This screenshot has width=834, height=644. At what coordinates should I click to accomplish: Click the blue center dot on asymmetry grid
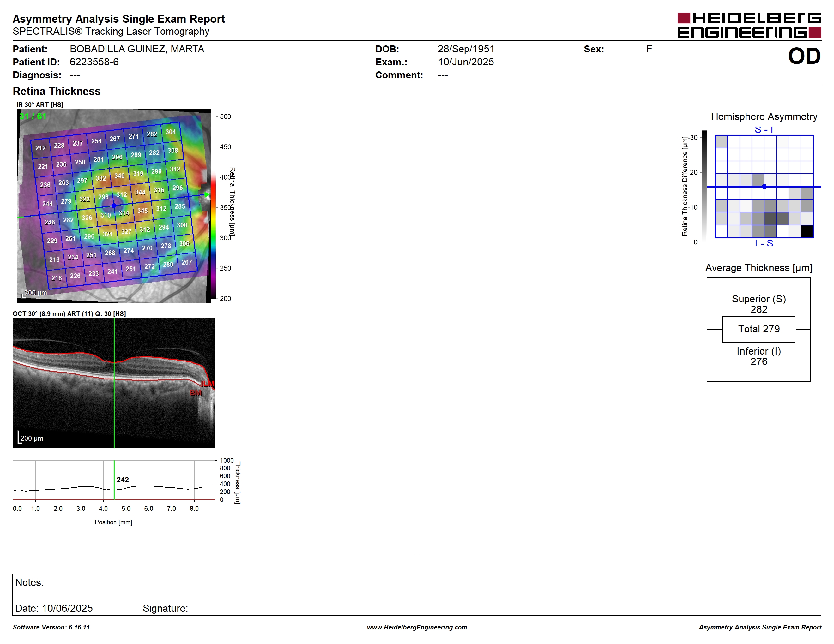click(x=764, y=187)
